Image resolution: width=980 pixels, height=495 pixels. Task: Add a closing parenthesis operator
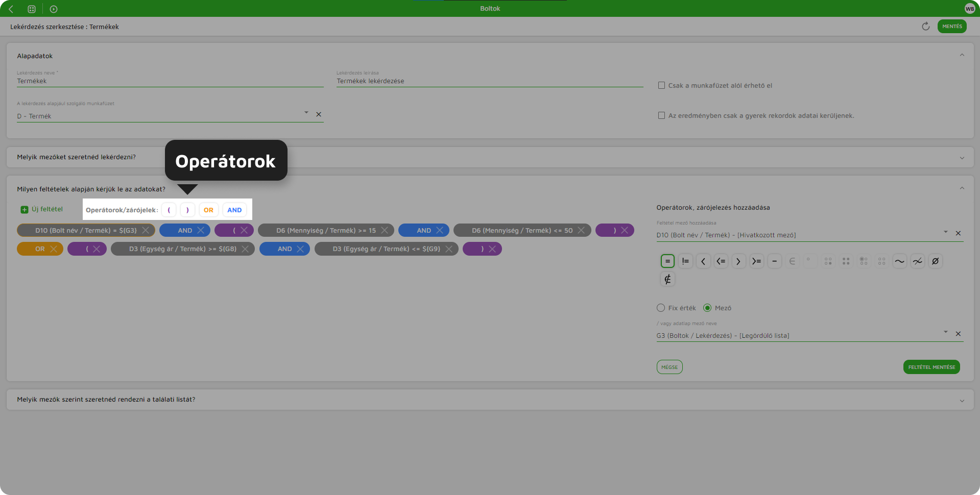(x=187, y=210)
